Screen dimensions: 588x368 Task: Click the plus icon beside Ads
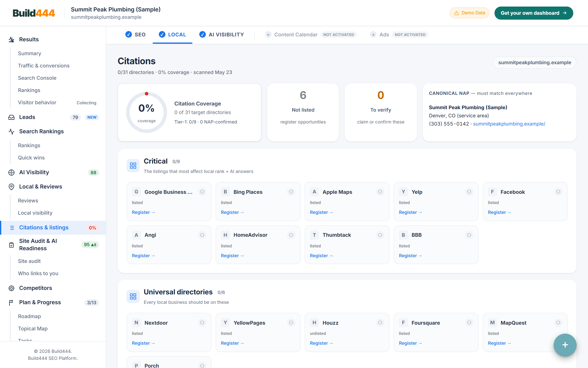(x=373, y=35)
